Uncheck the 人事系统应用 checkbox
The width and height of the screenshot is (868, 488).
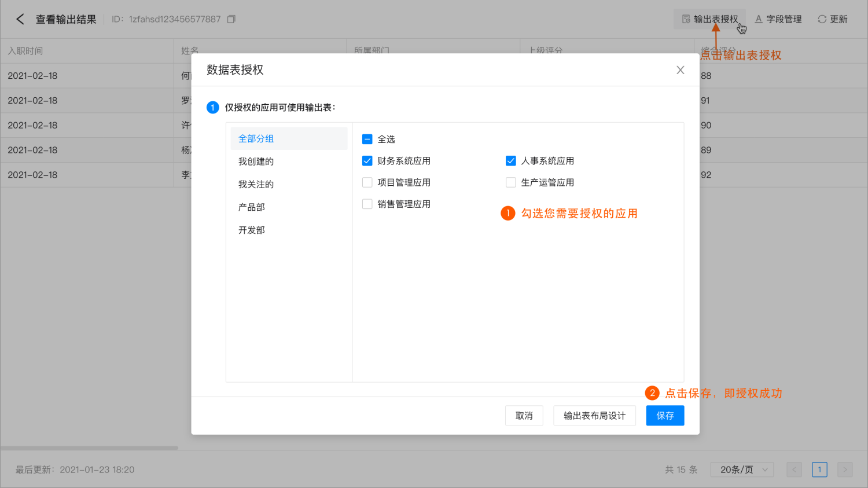[x=510, y=161]
